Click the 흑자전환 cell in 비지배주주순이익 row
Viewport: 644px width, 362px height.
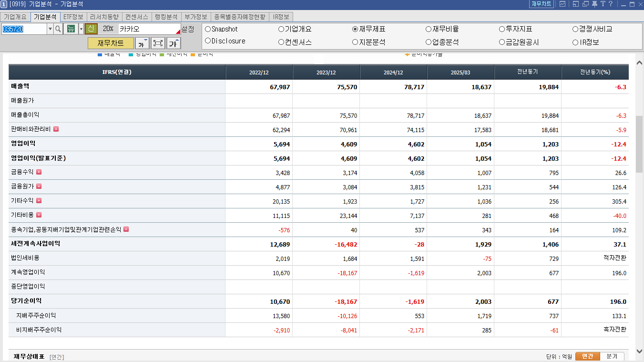[x=614, y=330]
